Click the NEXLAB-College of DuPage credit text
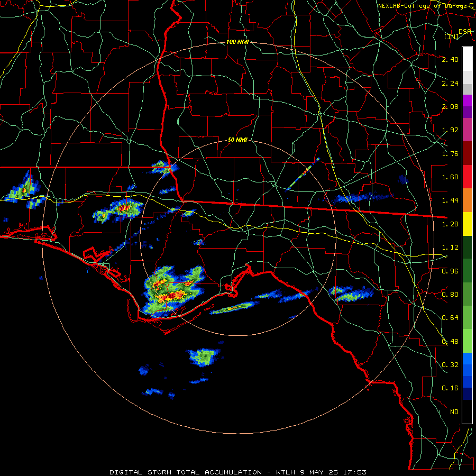This screenshot has height=476, width=476. click(426, 6)
